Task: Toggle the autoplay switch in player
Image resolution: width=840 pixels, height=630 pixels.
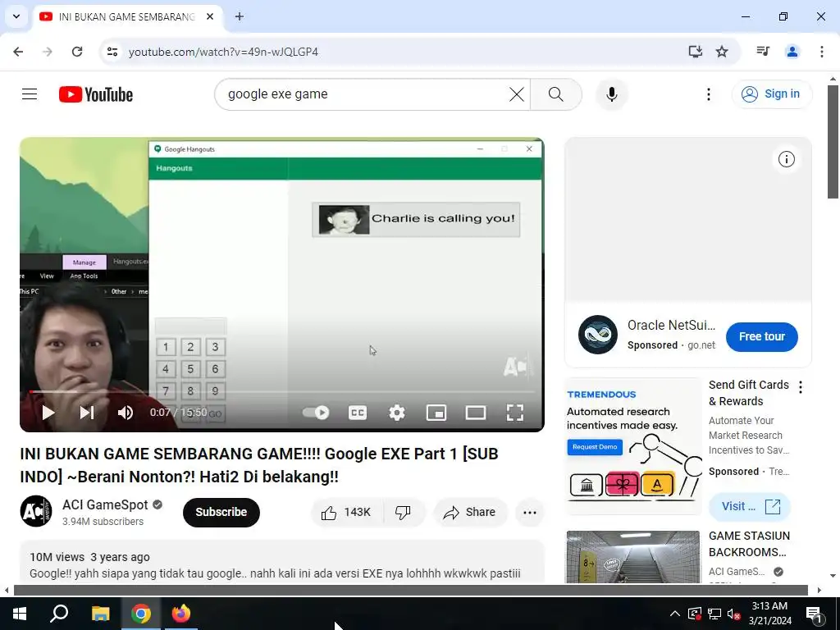Action: point(316,413)
